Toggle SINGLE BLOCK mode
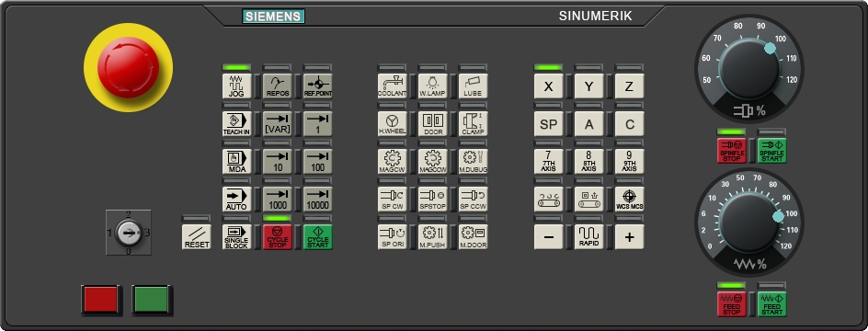The height and width of the screenshot is (331, 868). [236, 236]
